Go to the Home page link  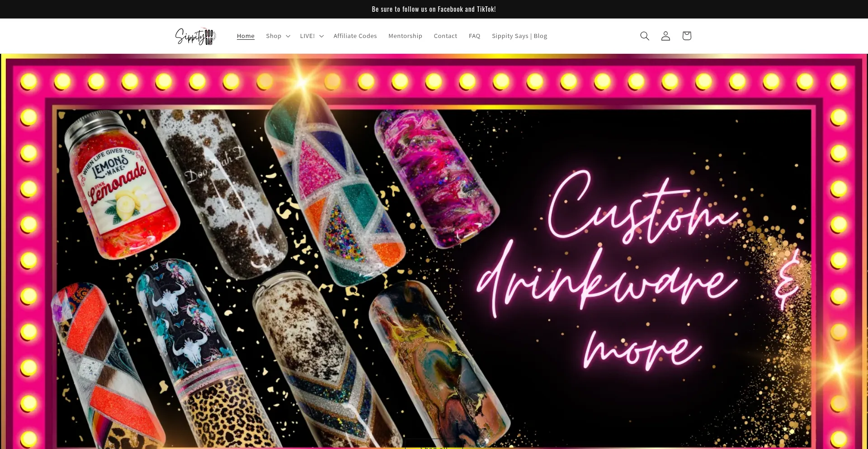245,36
